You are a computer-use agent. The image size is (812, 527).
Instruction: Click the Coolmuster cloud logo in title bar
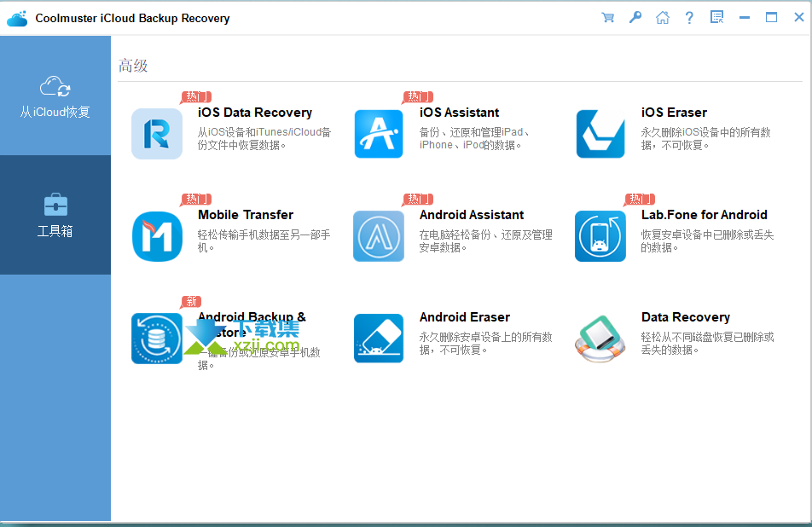pyautogui.click(x=17, y=18)
